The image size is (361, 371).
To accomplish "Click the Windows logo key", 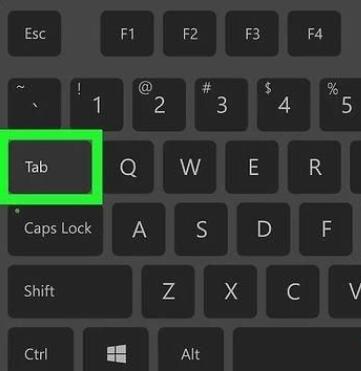I will click(116, 349).
